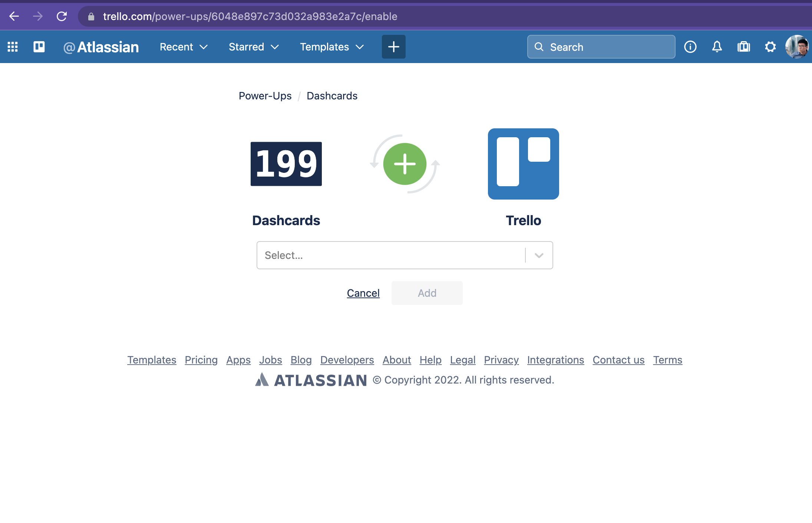The width and height of the screenshot is (812, 523).
Task: Open the app switcher grid icon
Action: point(13,47)
